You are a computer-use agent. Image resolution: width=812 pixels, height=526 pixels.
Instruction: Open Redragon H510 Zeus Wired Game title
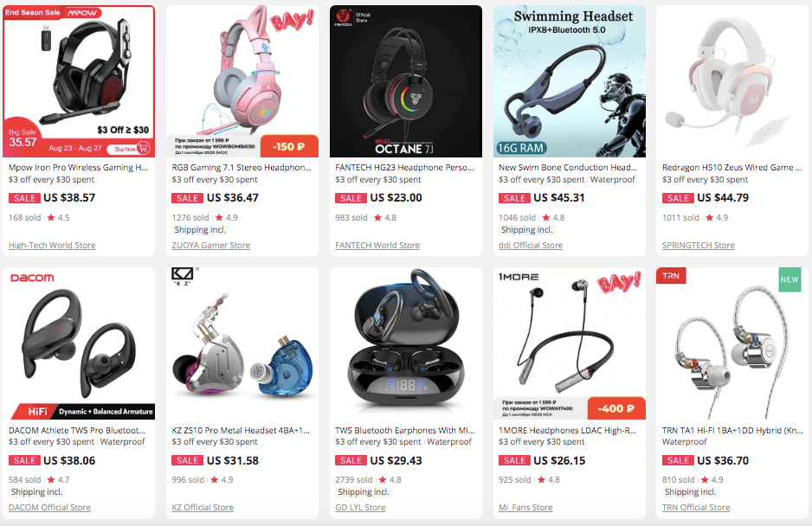click(731, 167)
